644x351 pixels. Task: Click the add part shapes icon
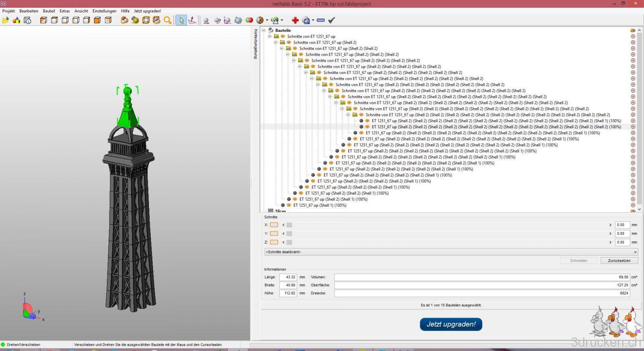(17, 20)
